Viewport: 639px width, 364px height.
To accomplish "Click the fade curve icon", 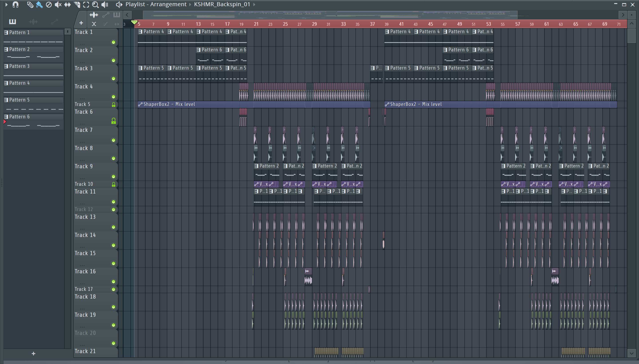I will 106,24.
